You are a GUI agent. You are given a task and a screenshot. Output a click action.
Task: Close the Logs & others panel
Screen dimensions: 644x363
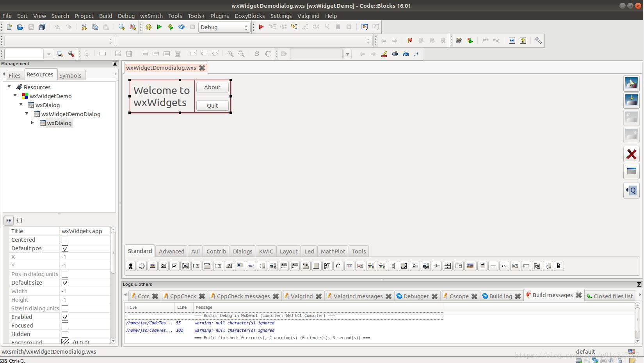point(639,284)
